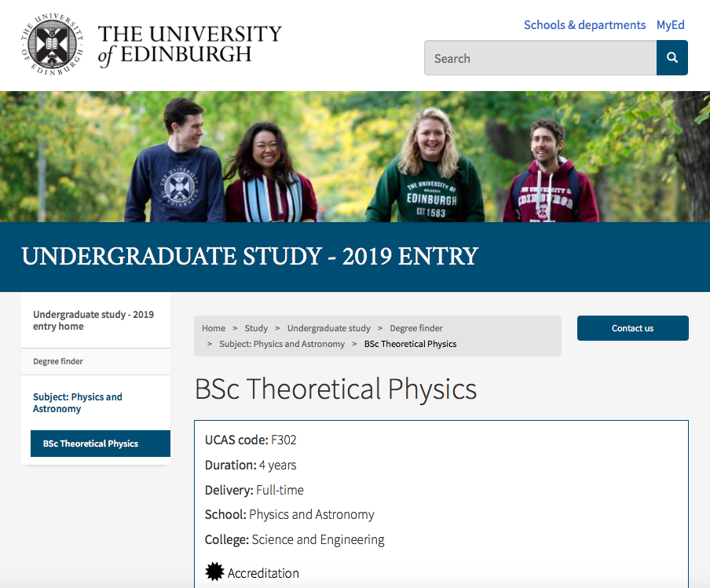Open Undergraduate study breadcrumb link
Screen dimensions: 710x588
[x=329, y=328]
